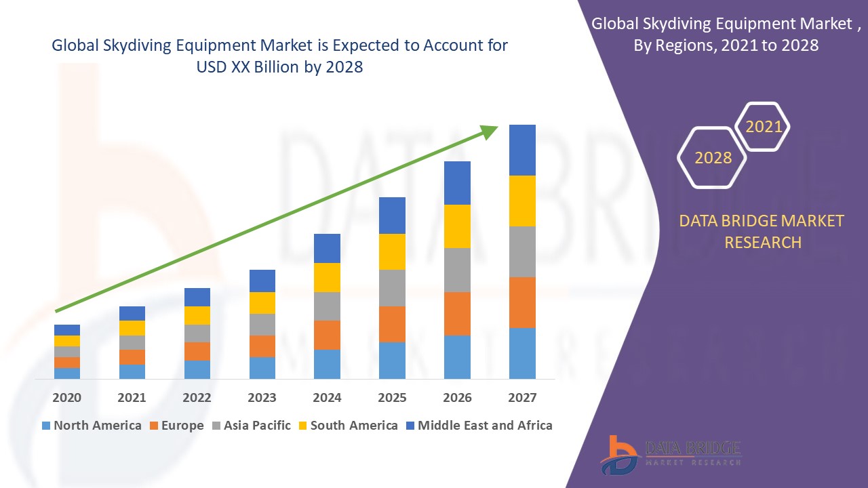
Task: Select the top blue segment of the 2027 bar
Action: (x=522, y=150)
